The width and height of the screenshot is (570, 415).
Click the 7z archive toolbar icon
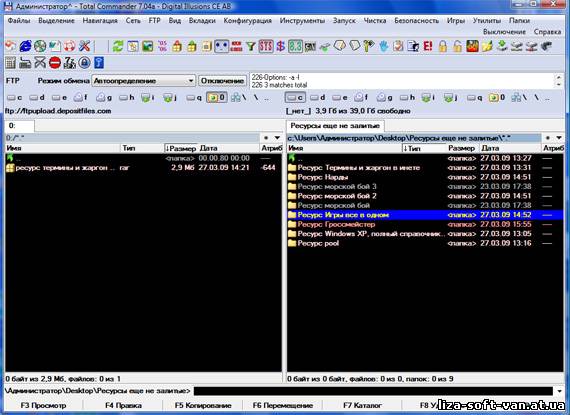(69, 63)
